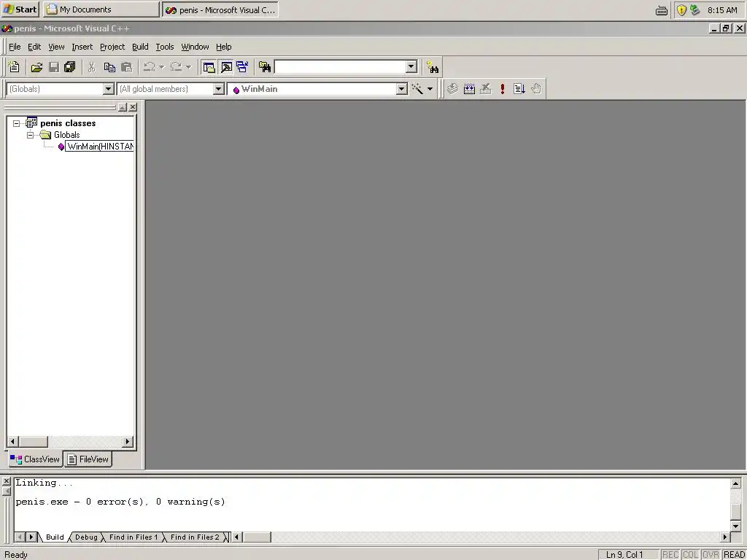
Task: Open the Window menu
Action: pos(195,47)
